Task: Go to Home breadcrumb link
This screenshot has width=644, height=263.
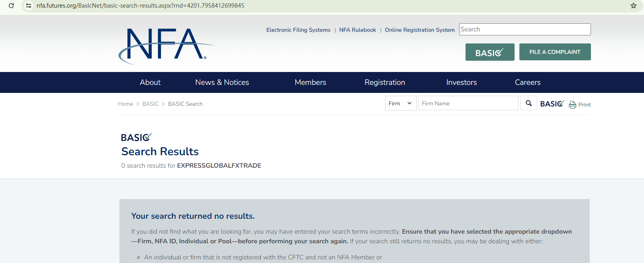Action: pos(125,104)
